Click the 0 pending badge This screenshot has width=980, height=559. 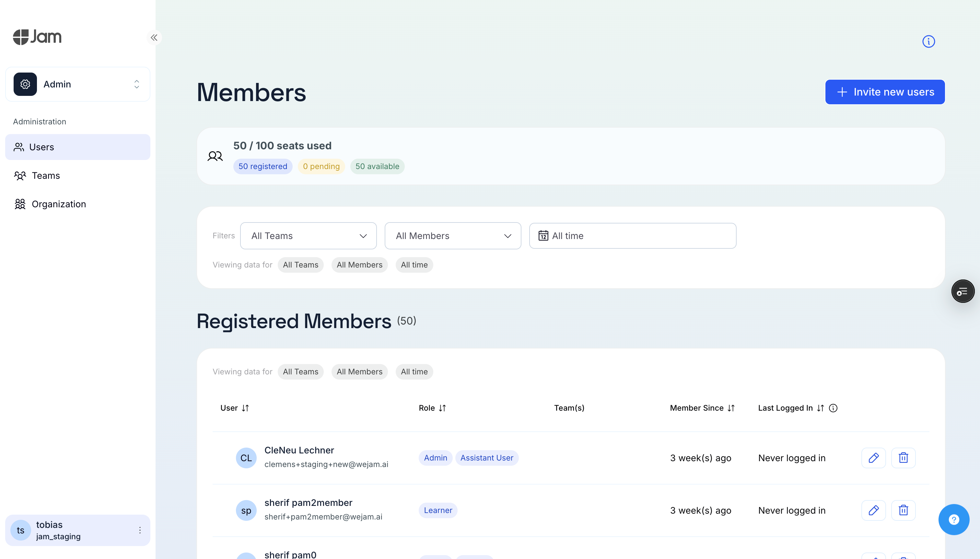(321, 166)
